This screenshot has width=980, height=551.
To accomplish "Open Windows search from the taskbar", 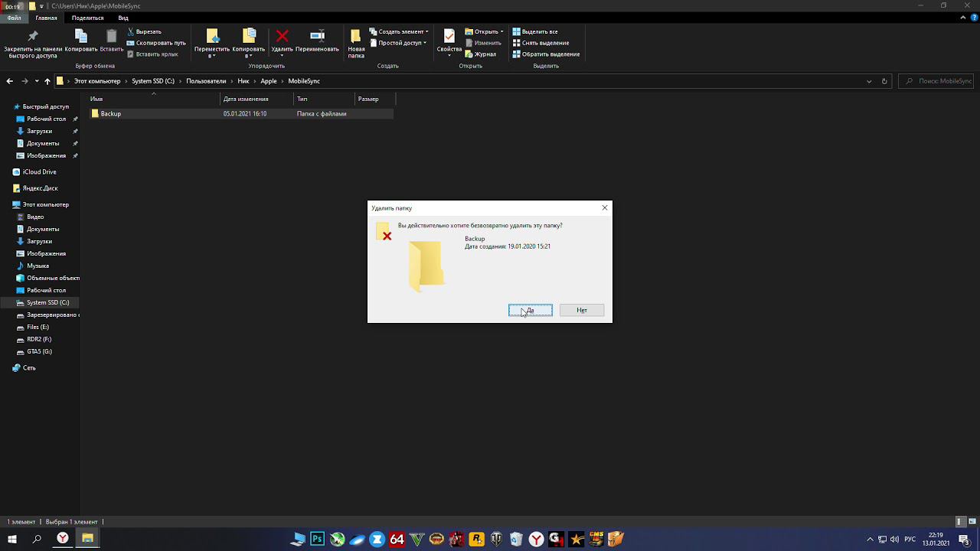I will pyautogui.click(x=37, y=540).
